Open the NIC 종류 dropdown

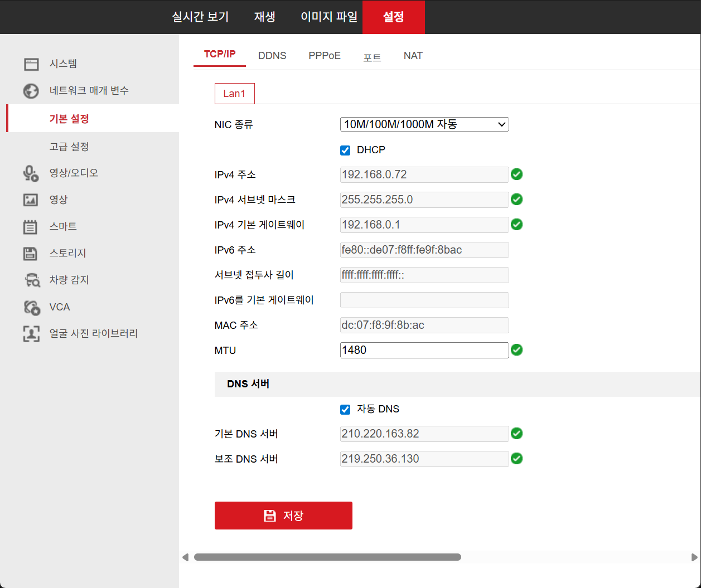tap(424, 124)
